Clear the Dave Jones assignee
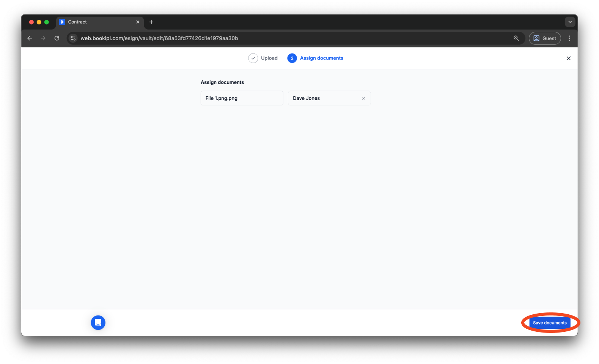Viewport: 599px width, 364px height. (363, 98)
